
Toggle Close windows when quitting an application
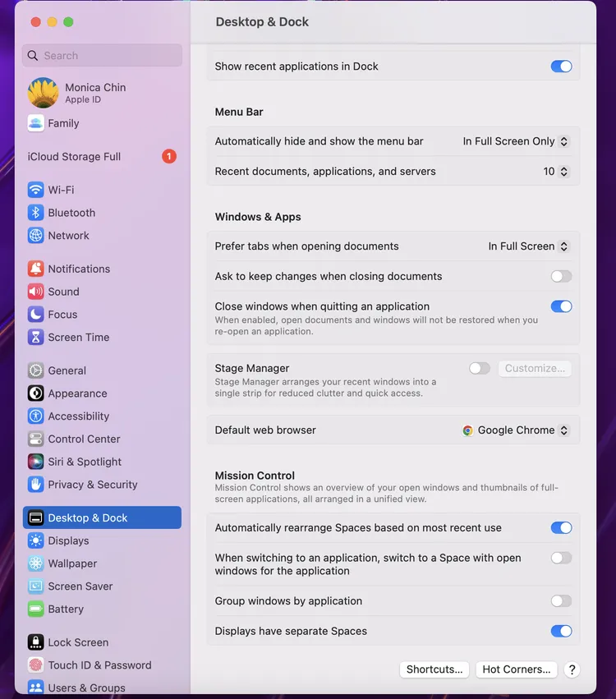point(561,306)
